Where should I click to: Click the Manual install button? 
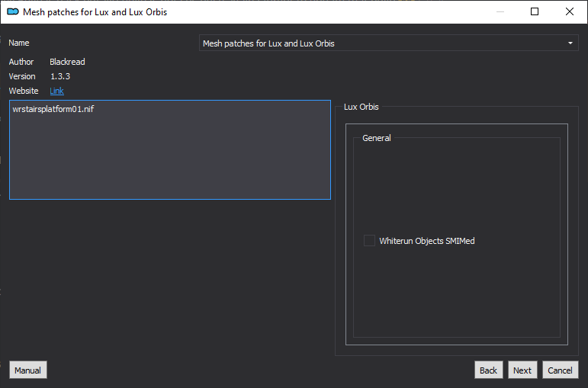click(28, 370)
